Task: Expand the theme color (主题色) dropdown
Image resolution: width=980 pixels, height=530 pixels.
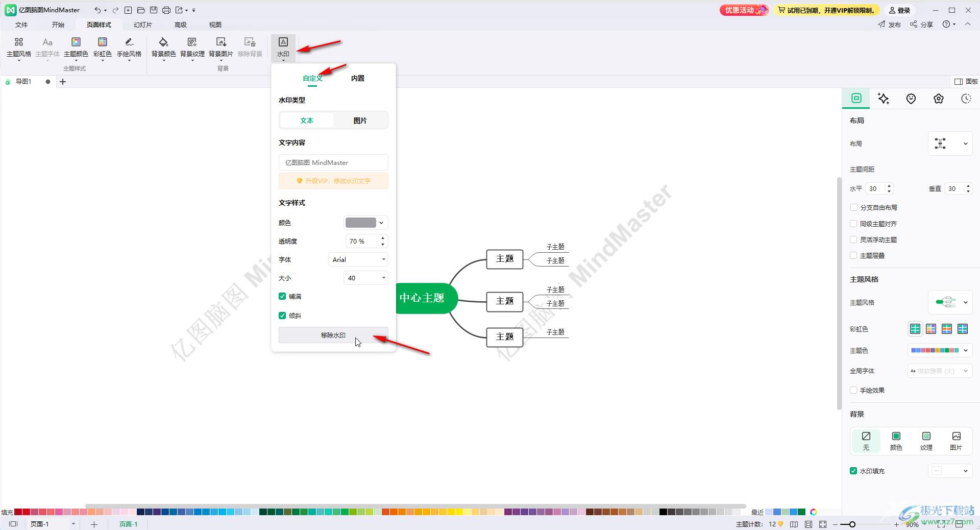Action: [939, 350]
